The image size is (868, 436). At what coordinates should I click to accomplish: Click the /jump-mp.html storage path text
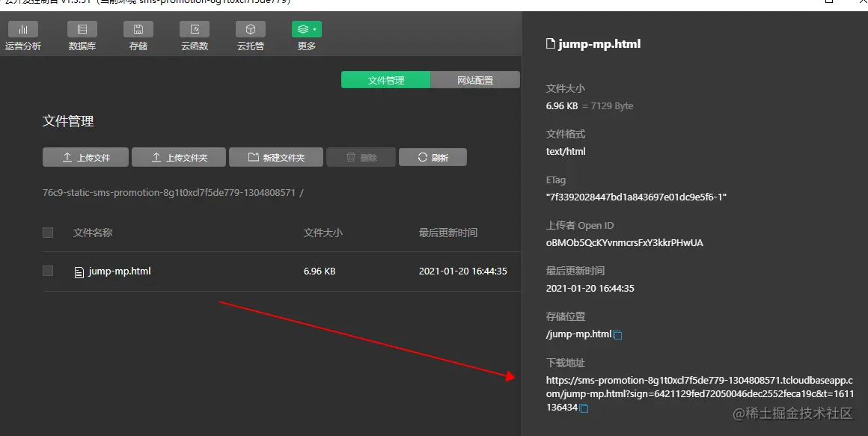click(x=578, y=334)
